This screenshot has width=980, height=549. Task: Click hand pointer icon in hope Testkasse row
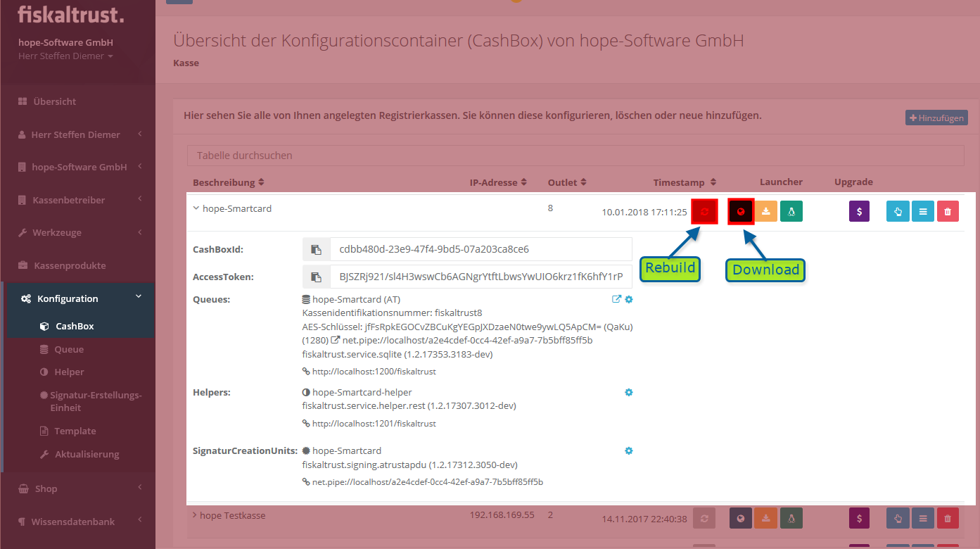[898, 519]
